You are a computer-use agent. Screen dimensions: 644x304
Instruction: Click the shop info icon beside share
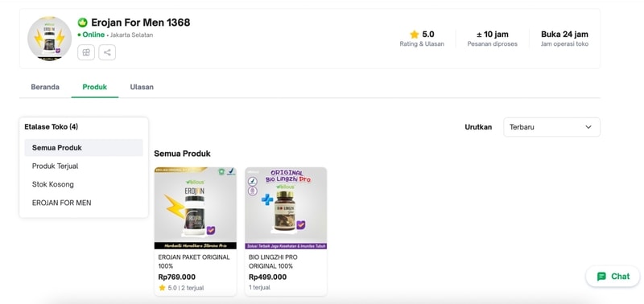pos(86,52)
